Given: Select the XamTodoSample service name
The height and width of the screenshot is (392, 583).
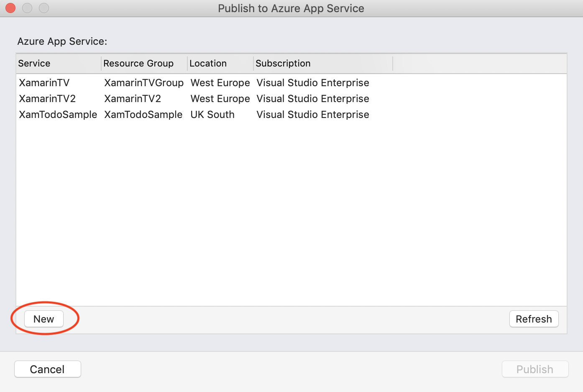Looking at the screenshot, I should [58, 115].
